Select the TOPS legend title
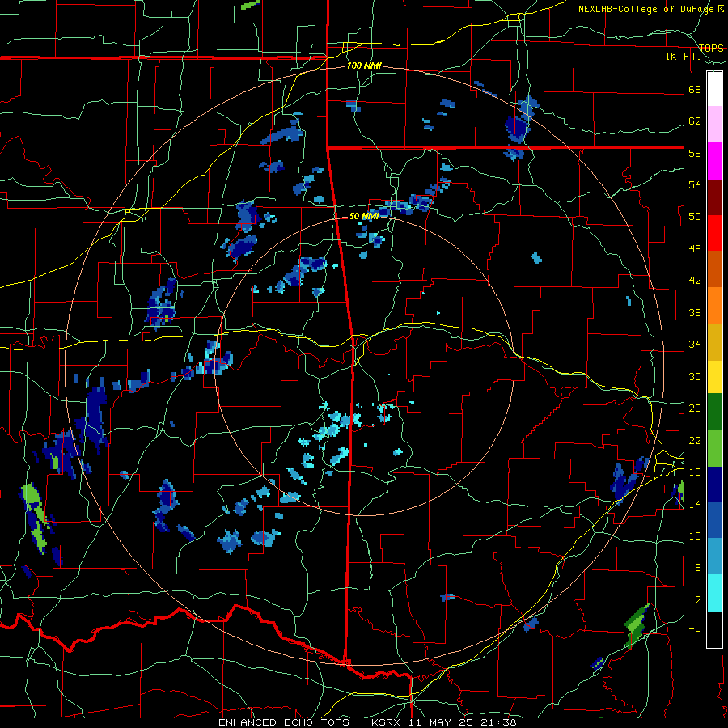Viewport: 728px width, 728px height. pos(711,48)
